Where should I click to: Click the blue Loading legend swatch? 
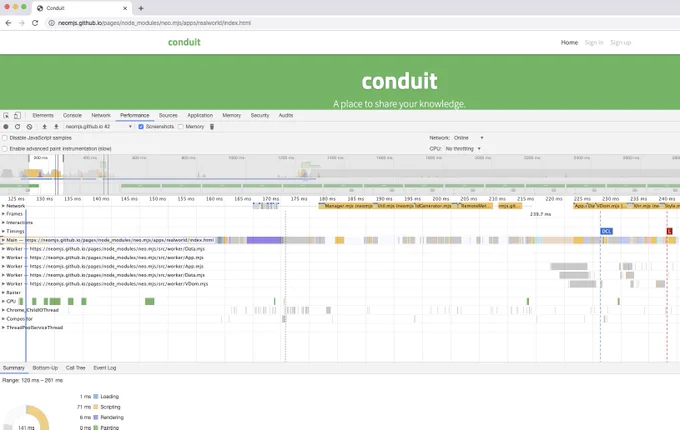click(x=96, y=397)
